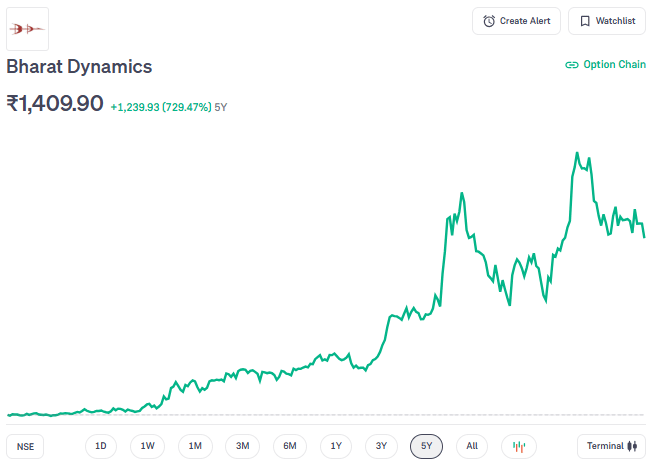Select the 1Y time range

[x=336, y=446]
